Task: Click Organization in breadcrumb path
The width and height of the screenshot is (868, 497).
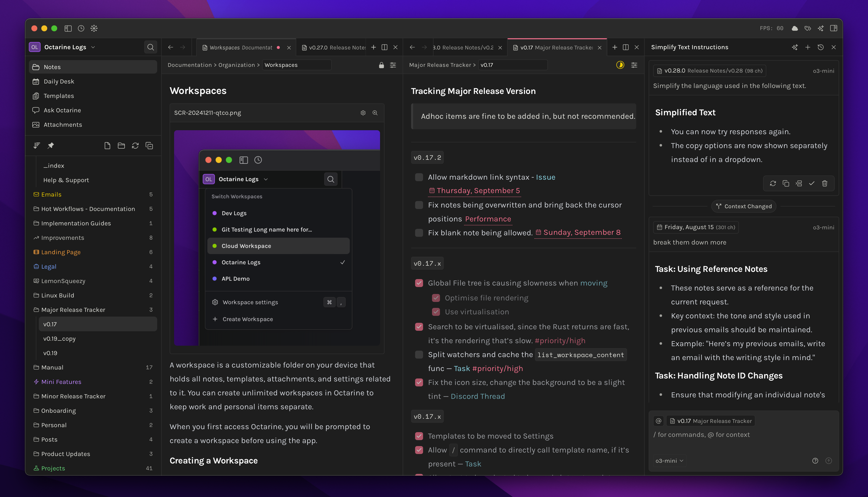Action: coord(237,65)
